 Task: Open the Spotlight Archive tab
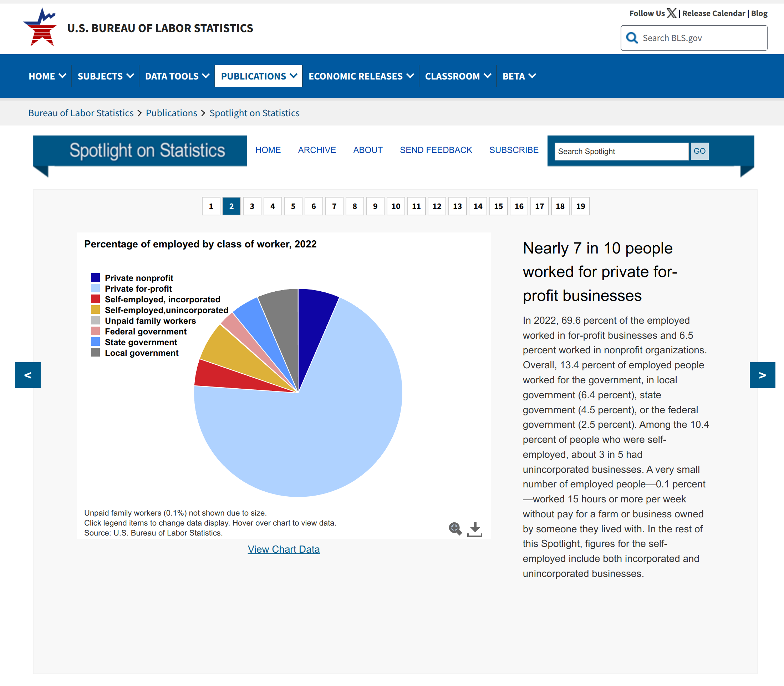pos(317,150)
